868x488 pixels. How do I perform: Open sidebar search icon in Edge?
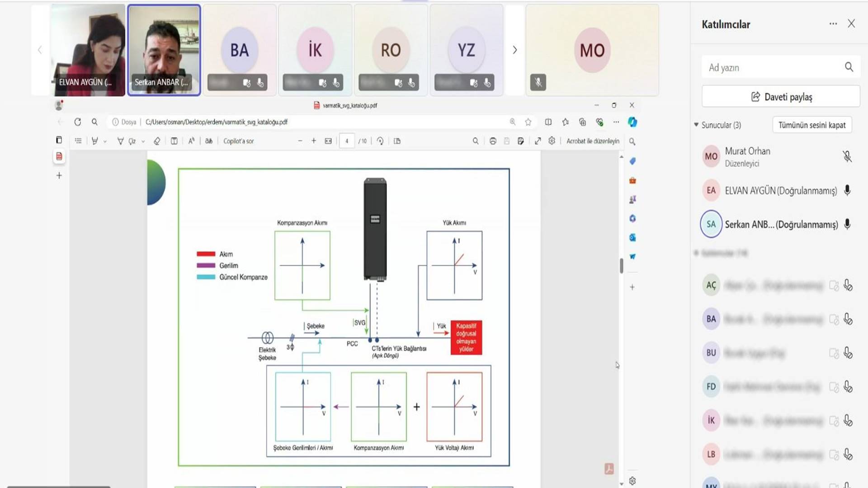click(632, 142)
